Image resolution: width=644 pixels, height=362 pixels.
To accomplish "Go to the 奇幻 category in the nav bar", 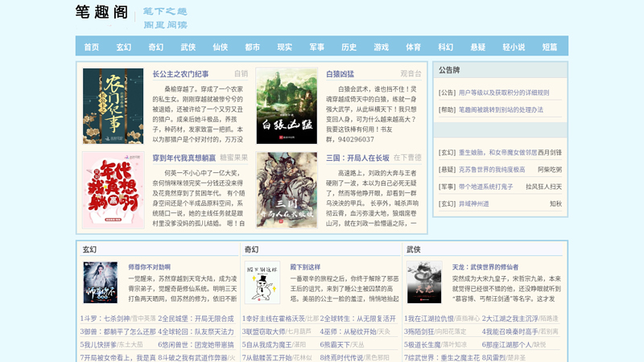I will point(155,47).
